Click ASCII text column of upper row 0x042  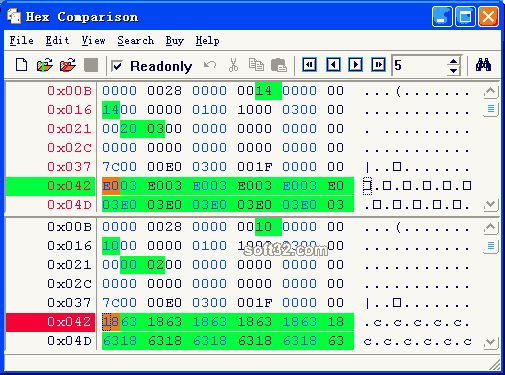click(x=417, y=186)
